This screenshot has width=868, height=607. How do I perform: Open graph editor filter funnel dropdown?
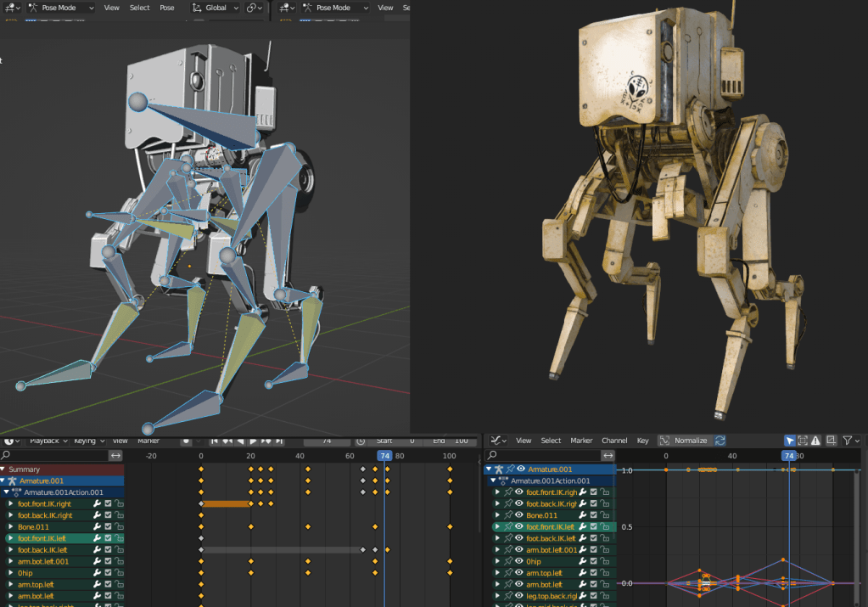pyautogui.click(x=850, y=441)
